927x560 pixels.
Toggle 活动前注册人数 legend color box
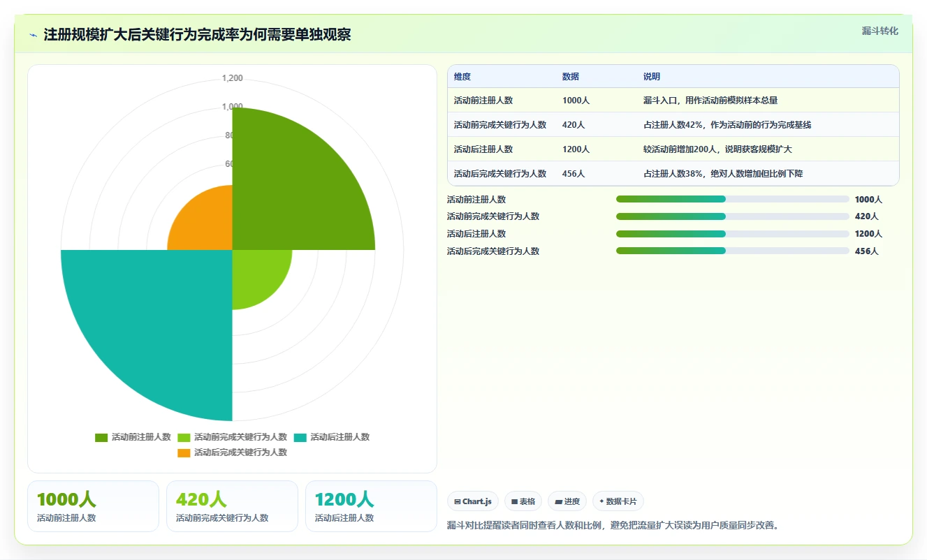click(101, 438)
